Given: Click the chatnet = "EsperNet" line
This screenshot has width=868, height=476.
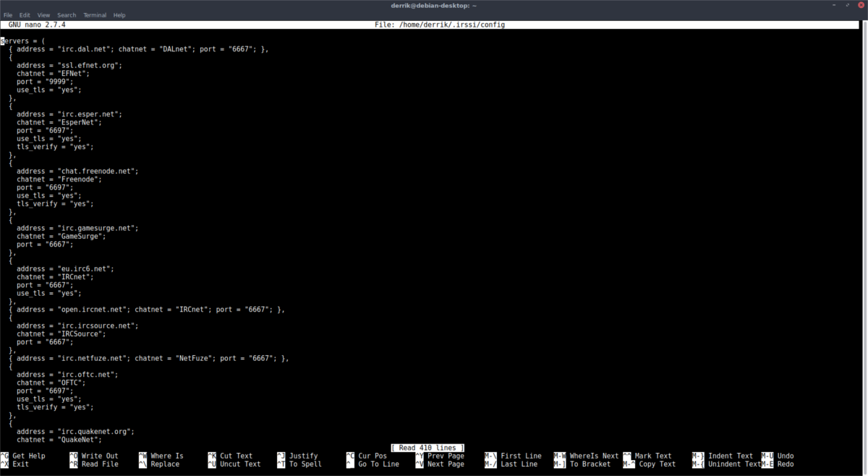Looking at the screenshot, I should [59, 122].
